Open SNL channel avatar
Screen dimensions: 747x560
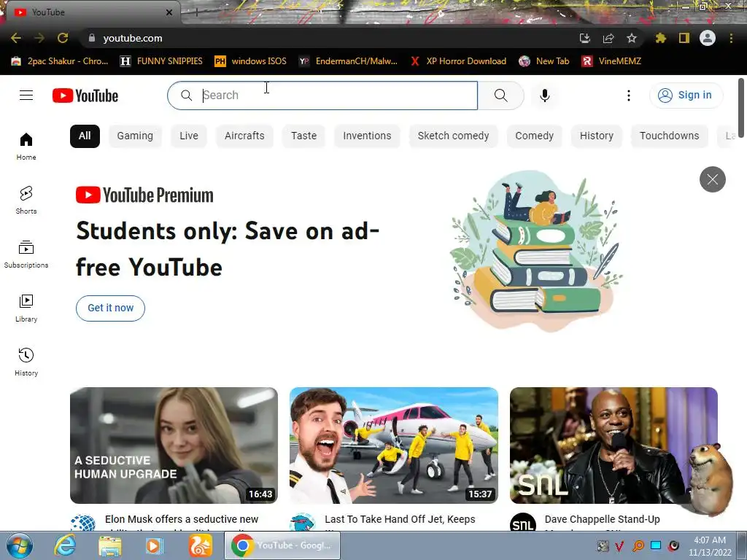(x=522, y=523)
